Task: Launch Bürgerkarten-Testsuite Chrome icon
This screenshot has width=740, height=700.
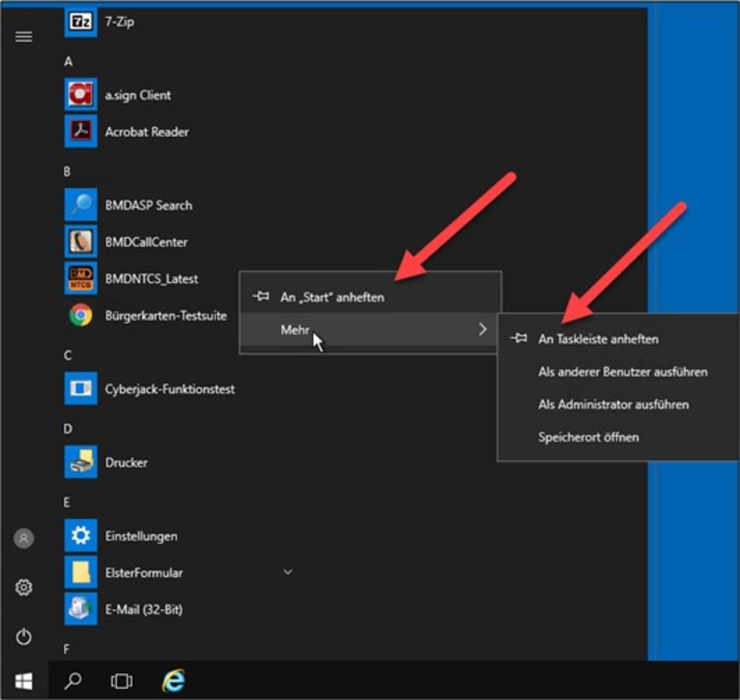Action: pyautogui.click(x=80, y=316)
